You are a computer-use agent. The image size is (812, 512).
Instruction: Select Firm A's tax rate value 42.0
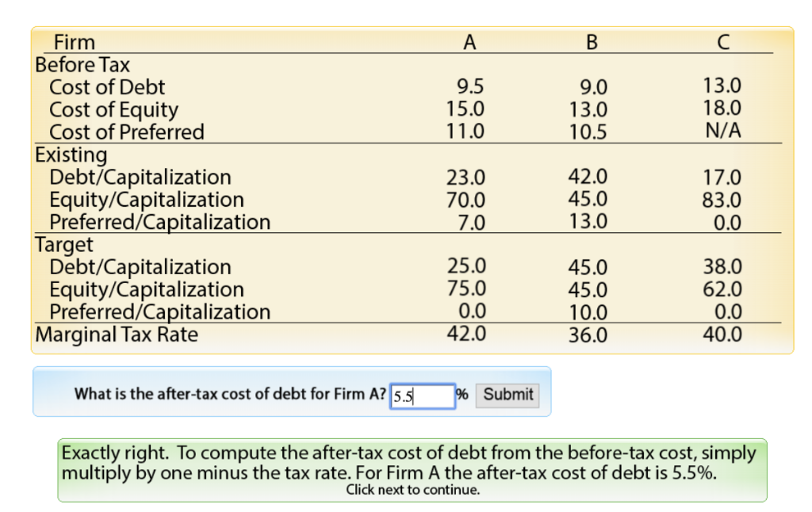[467, 333]
